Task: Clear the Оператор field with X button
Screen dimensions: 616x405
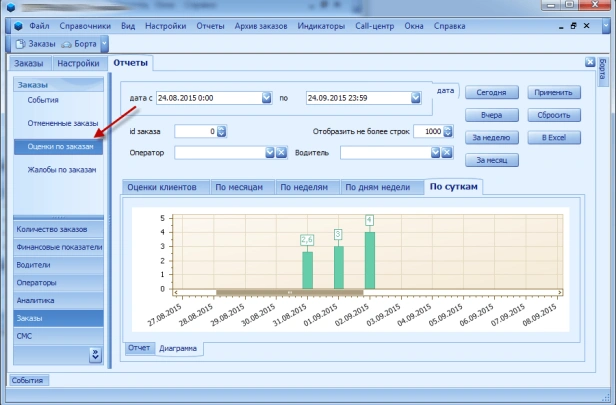Action: [x=283, y=153]
